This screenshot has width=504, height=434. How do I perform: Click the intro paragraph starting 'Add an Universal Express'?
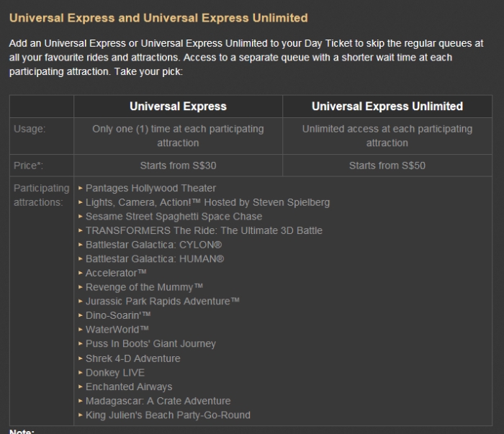(246, 57)
